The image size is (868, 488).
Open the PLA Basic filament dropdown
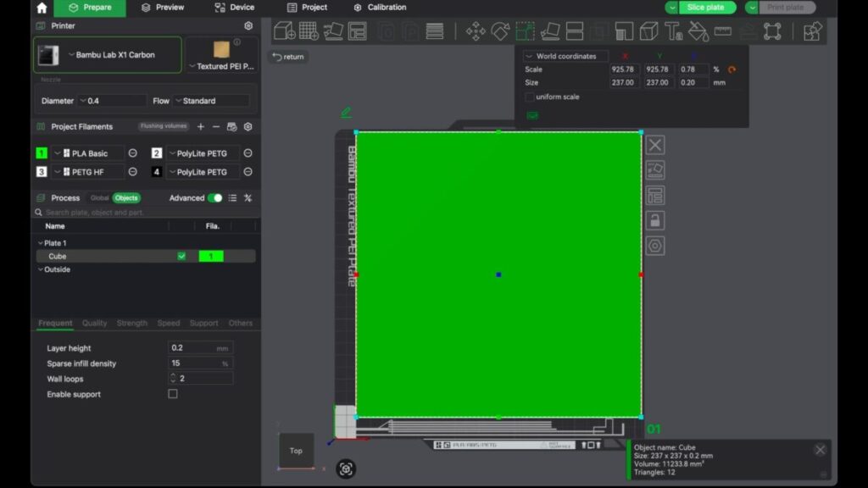(x=87, y=153)
